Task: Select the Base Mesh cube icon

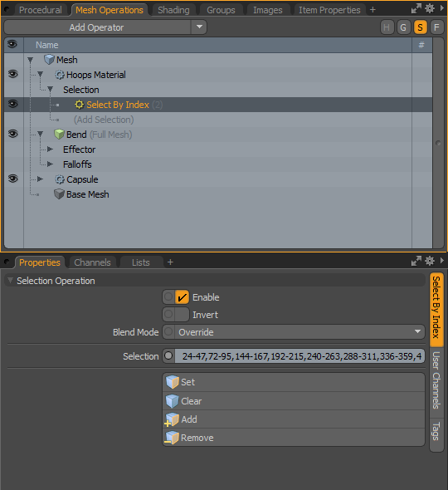Action: tap(59, 194)
